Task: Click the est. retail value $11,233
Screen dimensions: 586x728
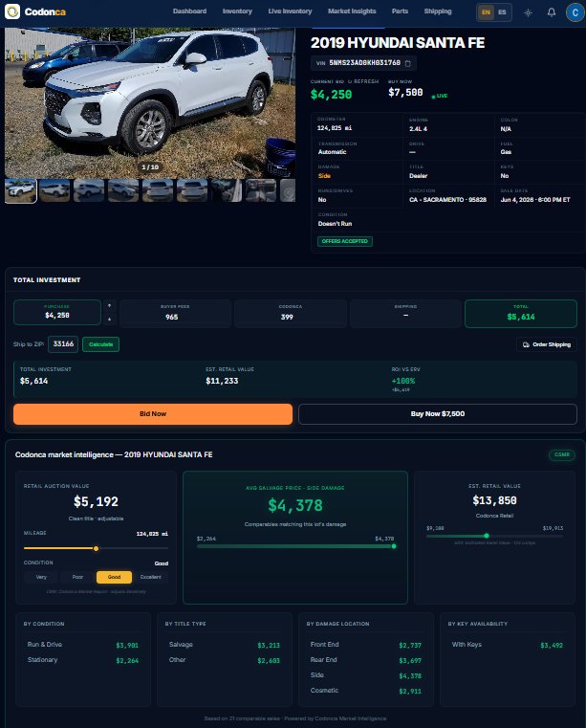Action: click(222, 381)
